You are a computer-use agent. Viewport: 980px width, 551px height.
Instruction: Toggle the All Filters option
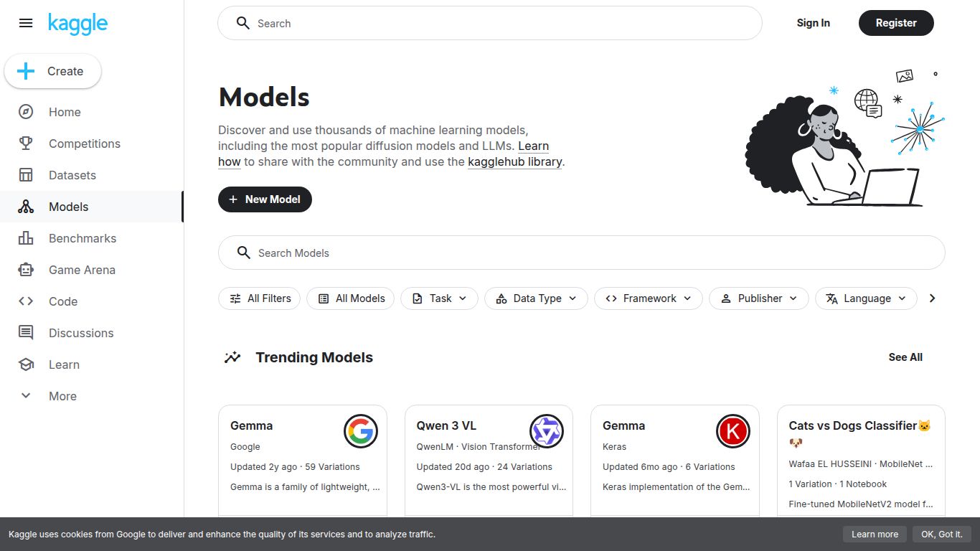259,298
